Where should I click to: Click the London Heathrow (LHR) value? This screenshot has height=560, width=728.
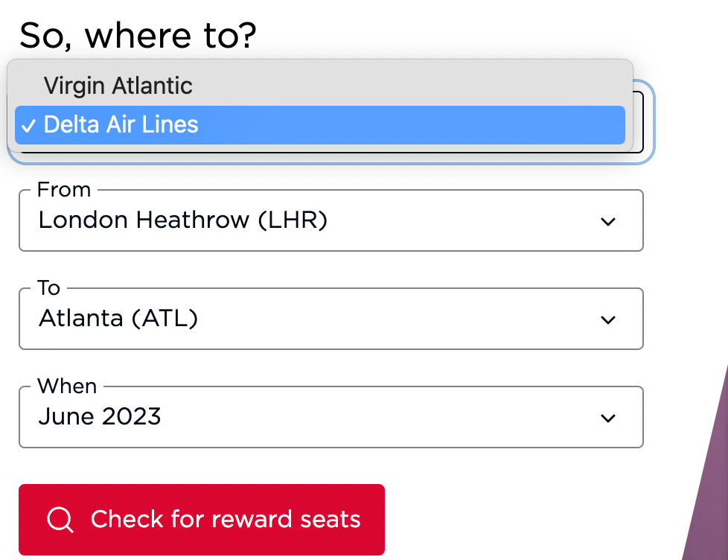pos(183,220)
